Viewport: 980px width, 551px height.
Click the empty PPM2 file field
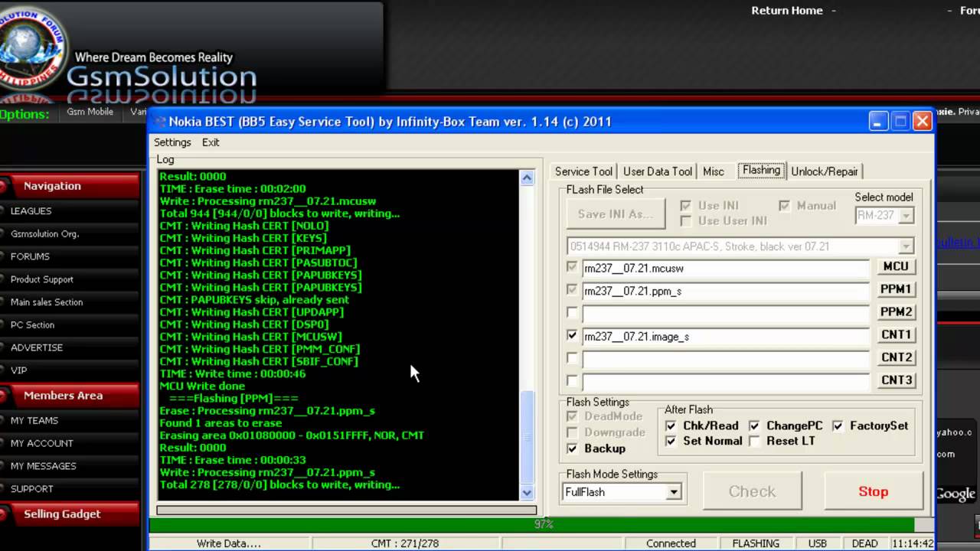click(726, 314)
